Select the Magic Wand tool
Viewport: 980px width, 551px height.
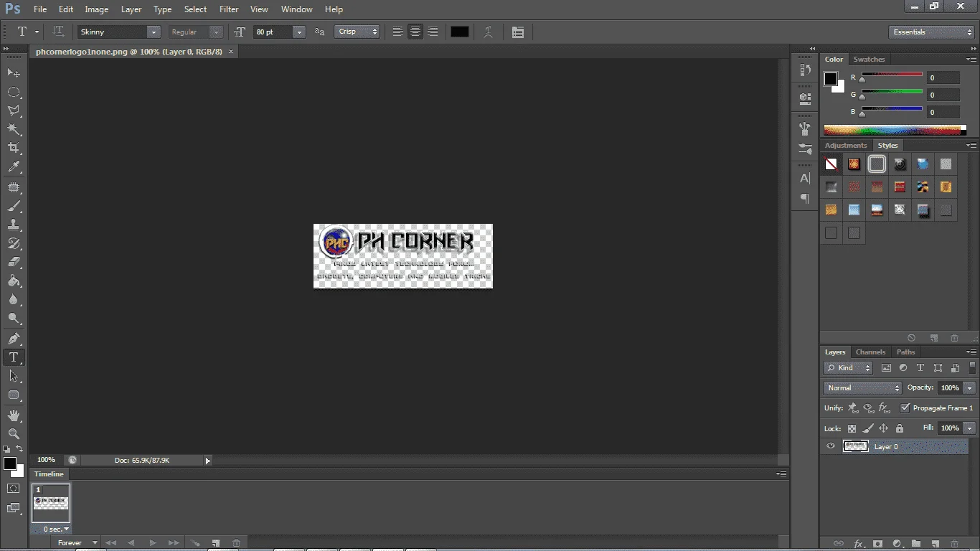[14, 129]
